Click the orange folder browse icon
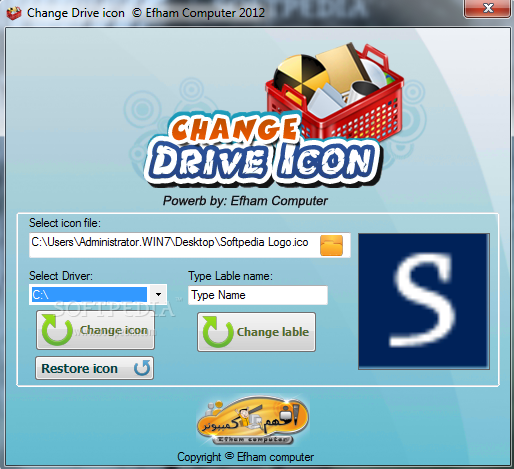 pos(331,245)
